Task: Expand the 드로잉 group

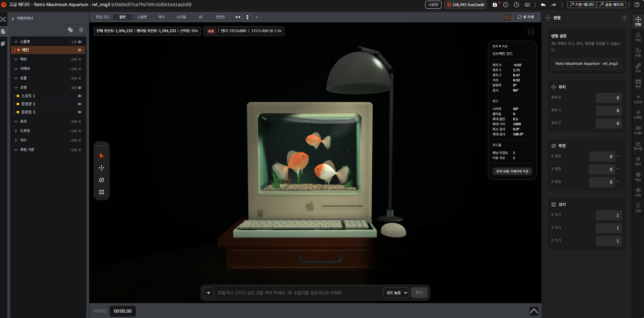Action: click(16, 131)
